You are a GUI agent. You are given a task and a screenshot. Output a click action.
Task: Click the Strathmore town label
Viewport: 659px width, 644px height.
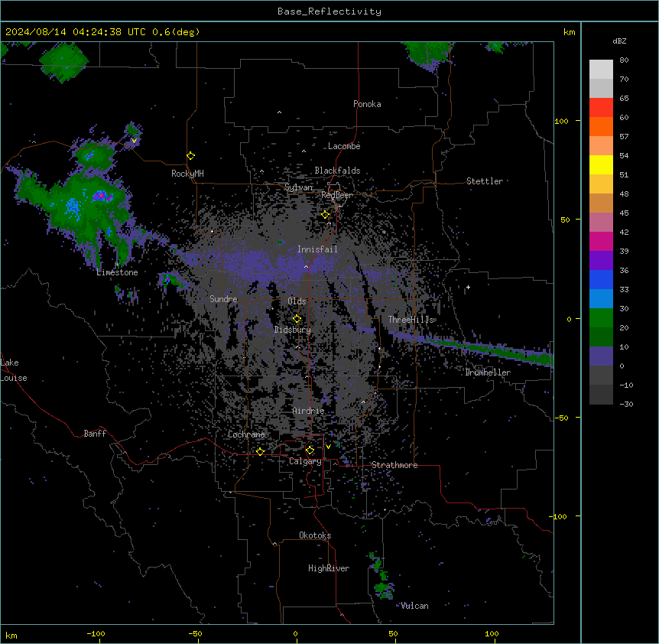[394, 465]
